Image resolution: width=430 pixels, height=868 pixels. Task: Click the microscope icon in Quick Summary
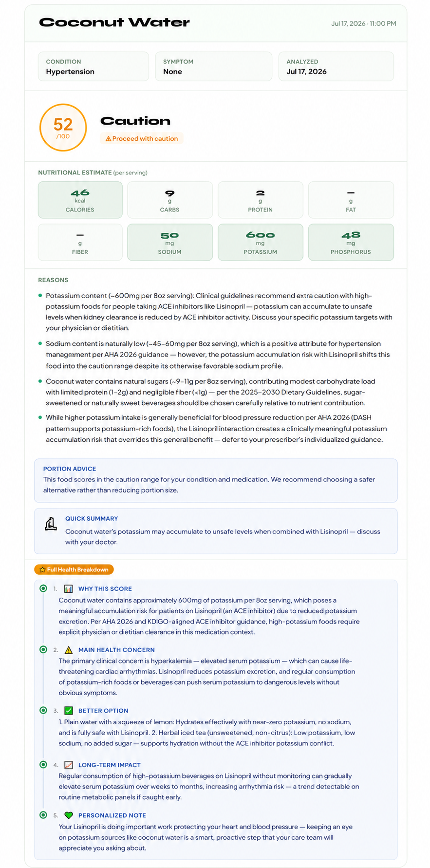(x=51, y=524)
